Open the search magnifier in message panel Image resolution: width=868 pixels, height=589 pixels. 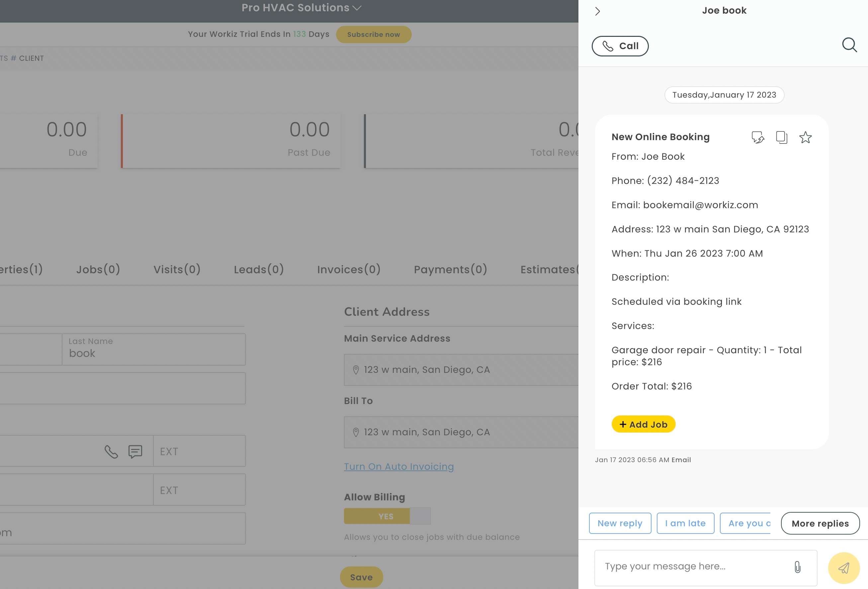[x=849, y=45]
